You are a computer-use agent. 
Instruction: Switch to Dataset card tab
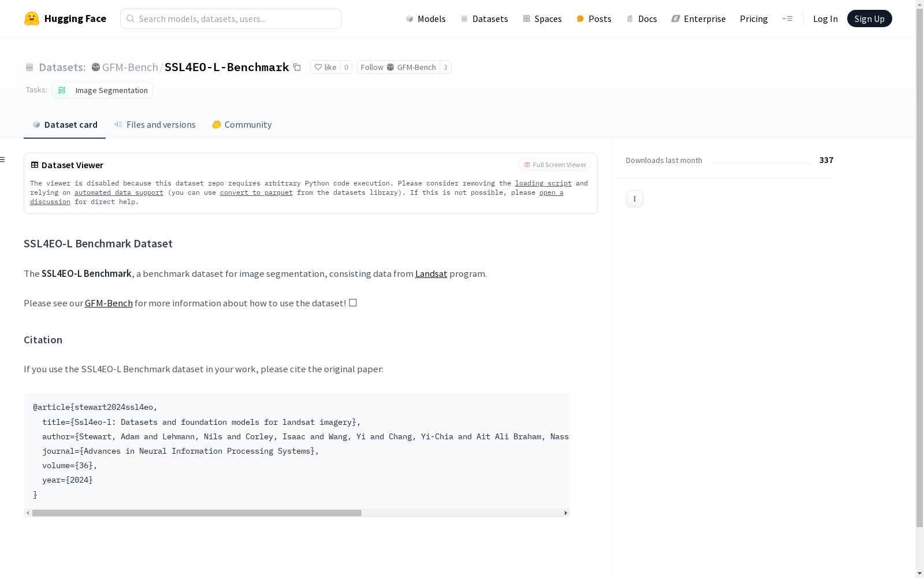(x=65, y=124)
